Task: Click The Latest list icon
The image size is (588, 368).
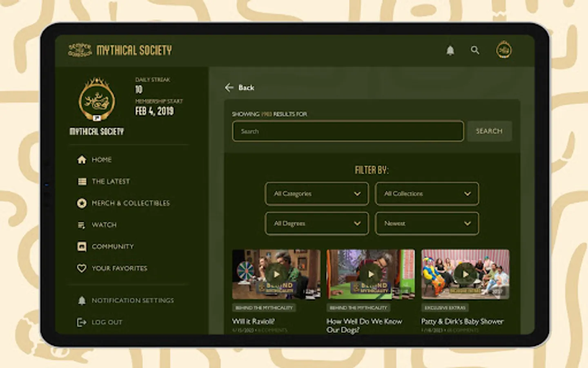Action: point(82,182)
